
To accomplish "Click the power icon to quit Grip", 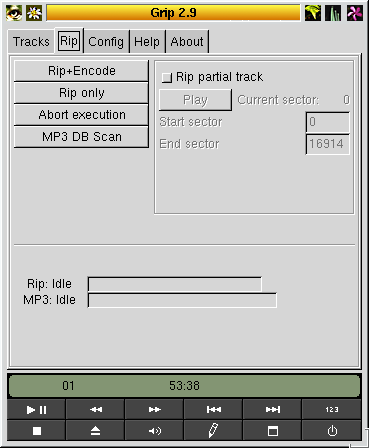I will (x=332, y=431).
